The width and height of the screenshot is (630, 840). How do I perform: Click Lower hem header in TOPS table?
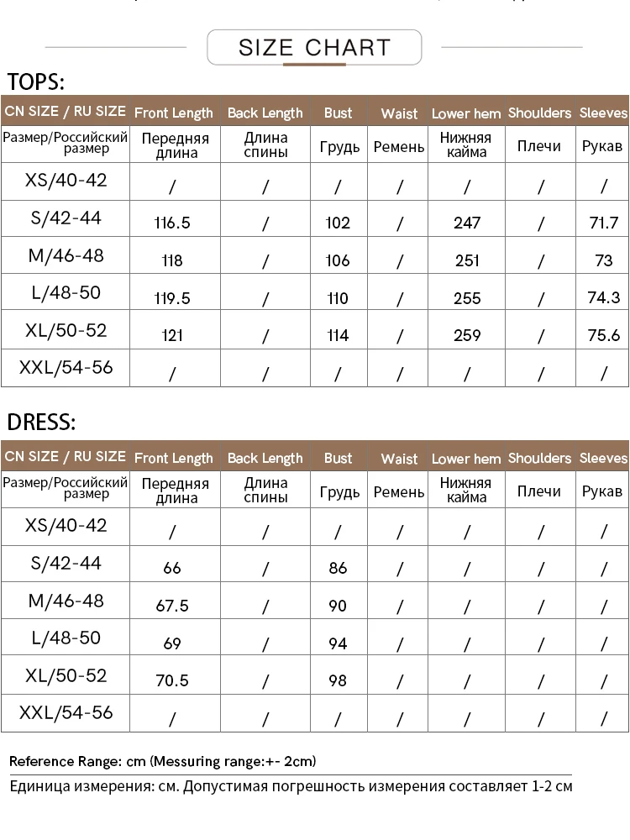[x=466, y=113]
